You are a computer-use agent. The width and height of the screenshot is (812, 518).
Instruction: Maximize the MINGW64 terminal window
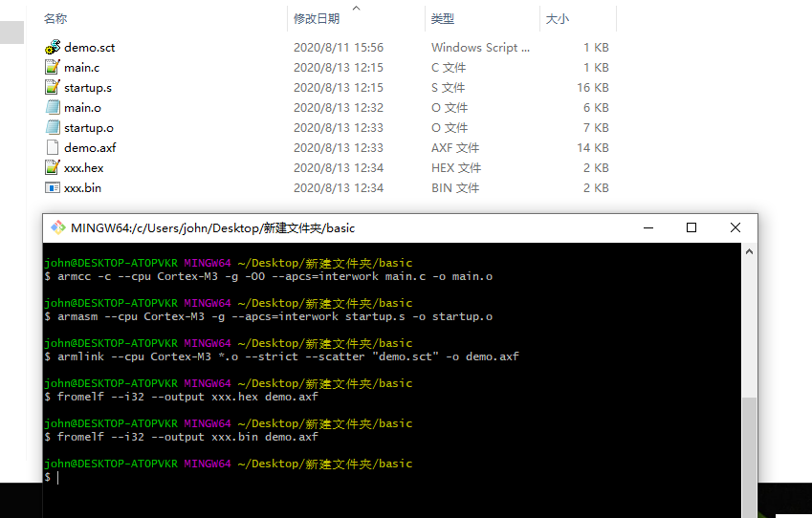point(691,227)
